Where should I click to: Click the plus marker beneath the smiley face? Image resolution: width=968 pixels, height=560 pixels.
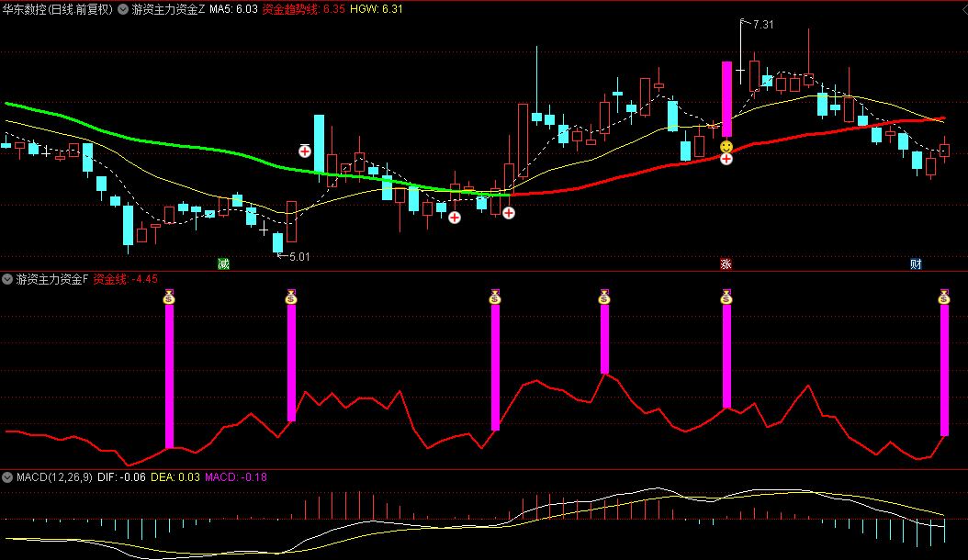point(726,160)
